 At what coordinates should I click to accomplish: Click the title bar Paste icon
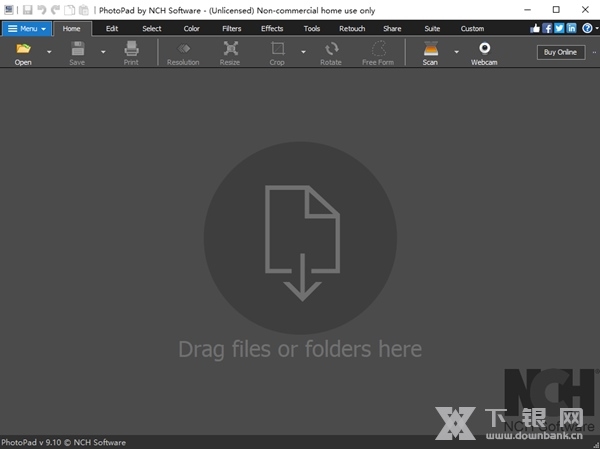point(83,10)
